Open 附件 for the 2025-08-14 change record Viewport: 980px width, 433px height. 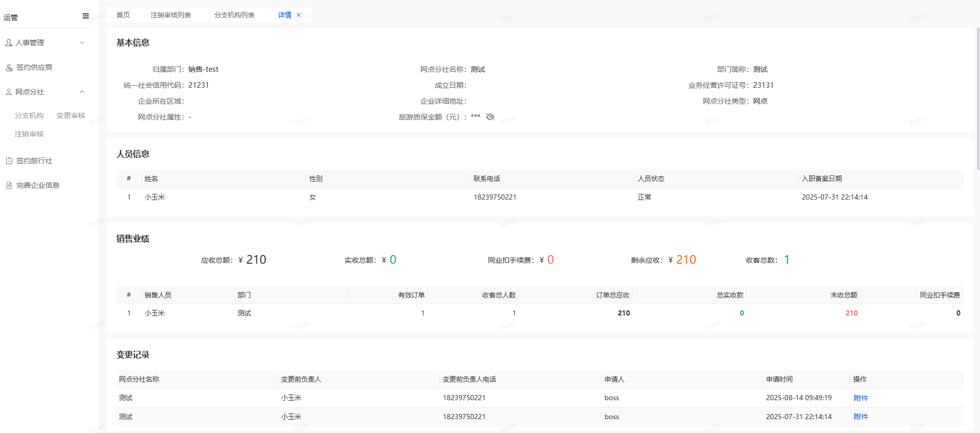point(860,398)
